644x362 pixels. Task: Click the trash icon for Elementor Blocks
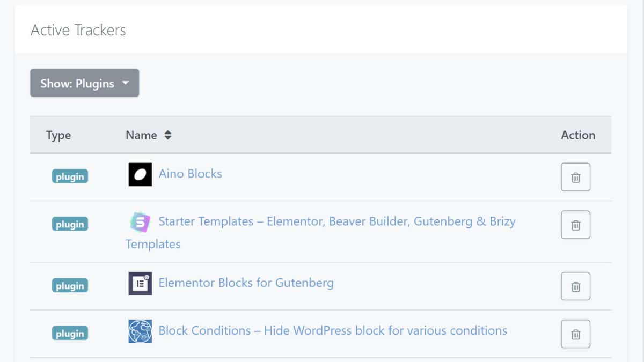(575, 286)
